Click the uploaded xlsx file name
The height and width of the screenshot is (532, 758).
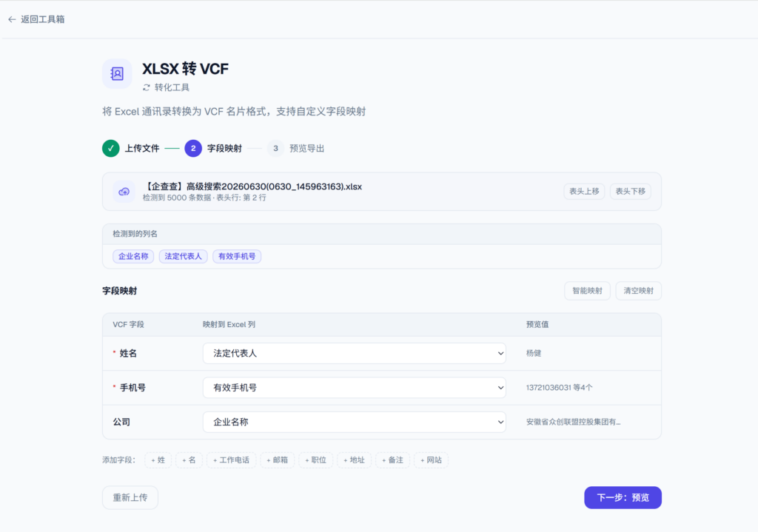[x=253, y=186]
